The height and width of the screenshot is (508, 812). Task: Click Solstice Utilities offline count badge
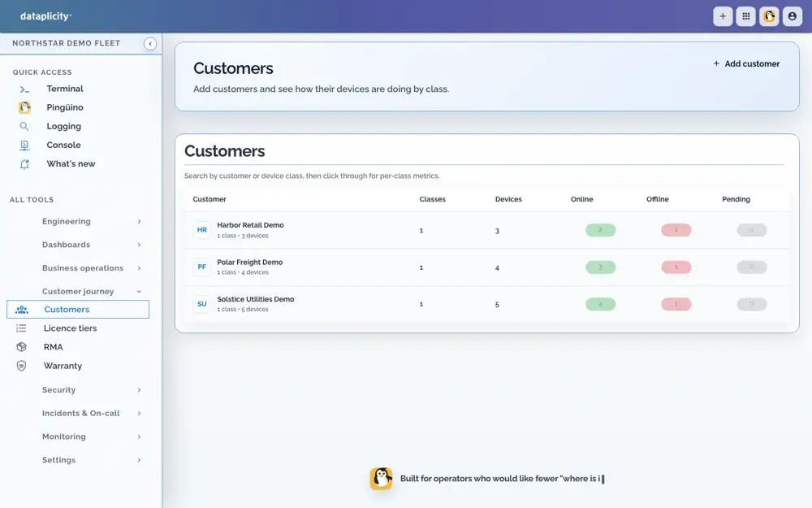(676, 304)
